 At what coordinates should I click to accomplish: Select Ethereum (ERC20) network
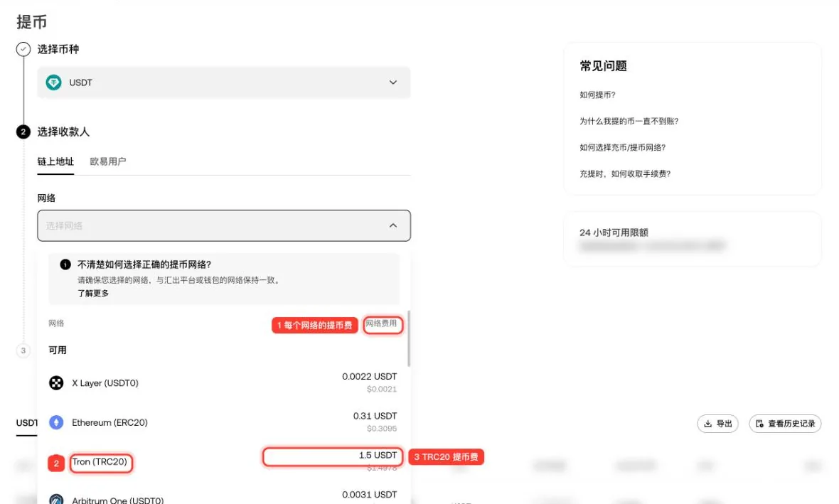224,422
